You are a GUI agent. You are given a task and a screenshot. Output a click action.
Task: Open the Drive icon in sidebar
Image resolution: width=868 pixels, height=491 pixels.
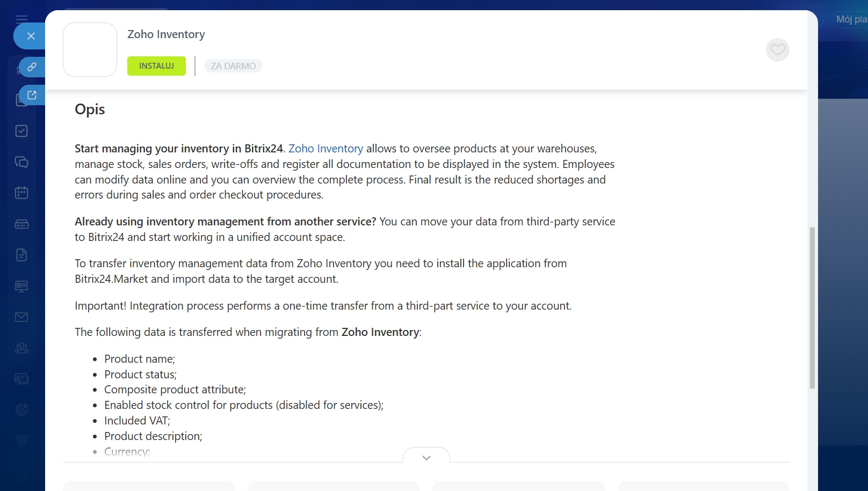click(21, 224)
